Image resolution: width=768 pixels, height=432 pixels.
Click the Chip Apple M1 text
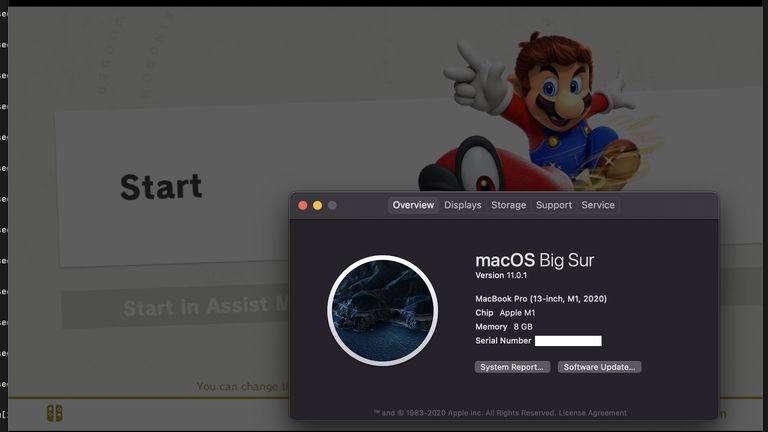click(505, 312)
